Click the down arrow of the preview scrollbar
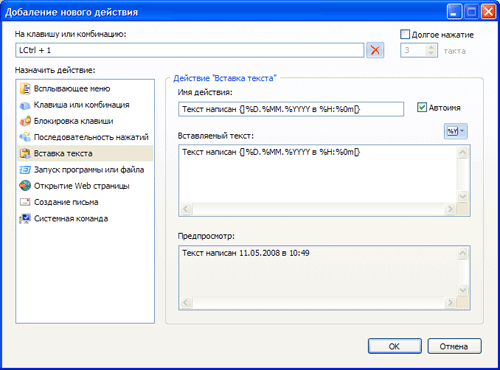This screenshot has width=500, height=370. [463, 290]
